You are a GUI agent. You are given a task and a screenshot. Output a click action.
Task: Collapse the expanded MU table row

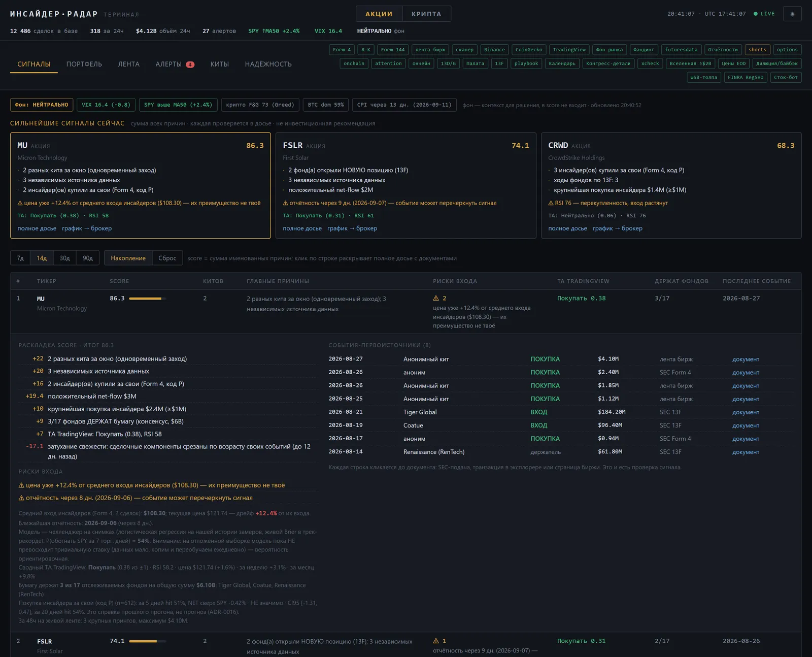tap(405, 311)
